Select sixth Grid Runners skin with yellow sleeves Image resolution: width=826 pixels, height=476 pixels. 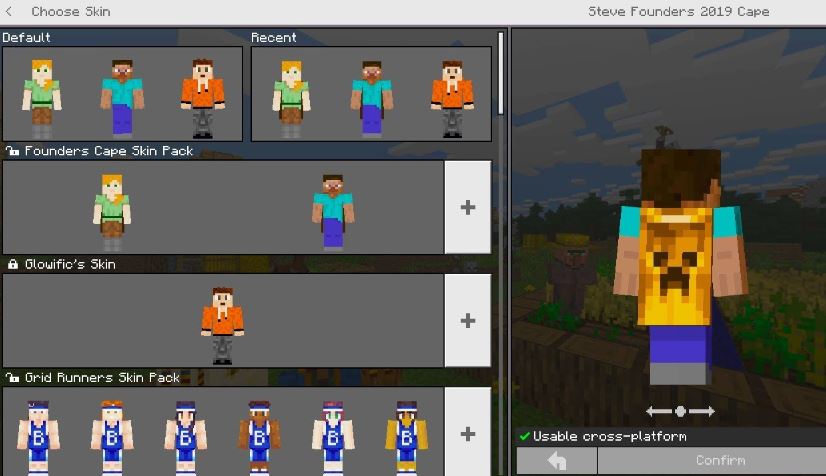(406, 438)
